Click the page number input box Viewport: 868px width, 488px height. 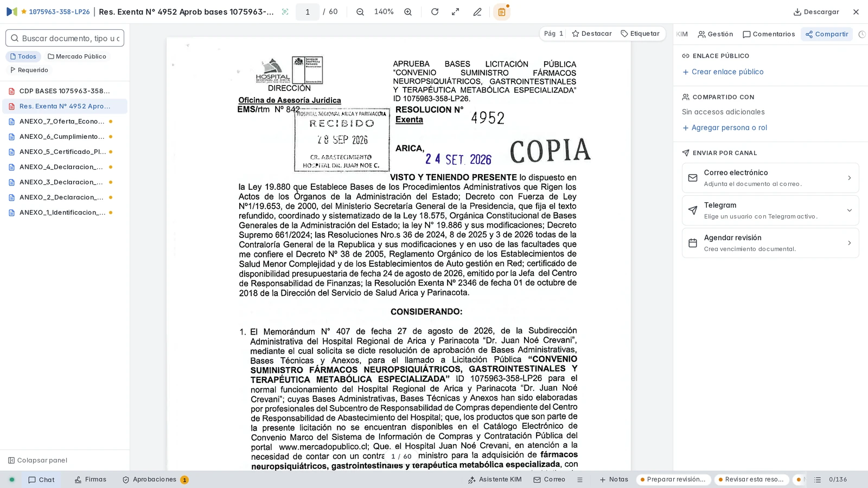pos(308,12)
